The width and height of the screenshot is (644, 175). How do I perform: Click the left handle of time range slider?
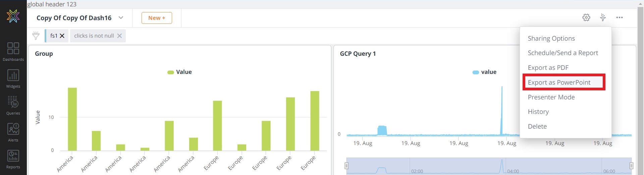click(346, 166)
